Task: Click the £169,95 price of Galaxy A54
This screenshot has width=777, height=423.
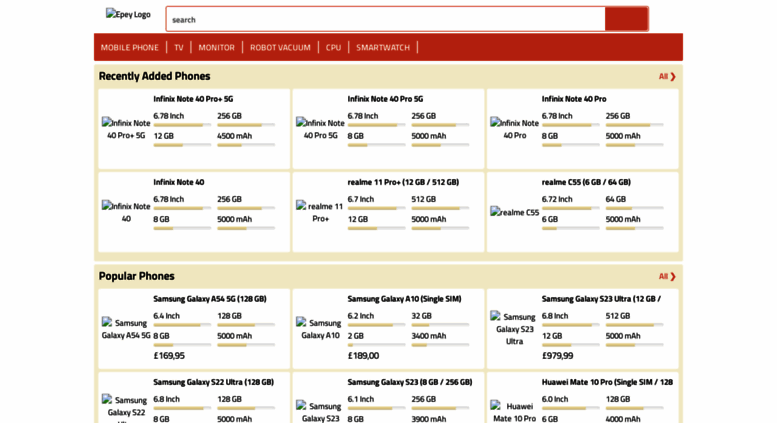Action: point(169,356)
